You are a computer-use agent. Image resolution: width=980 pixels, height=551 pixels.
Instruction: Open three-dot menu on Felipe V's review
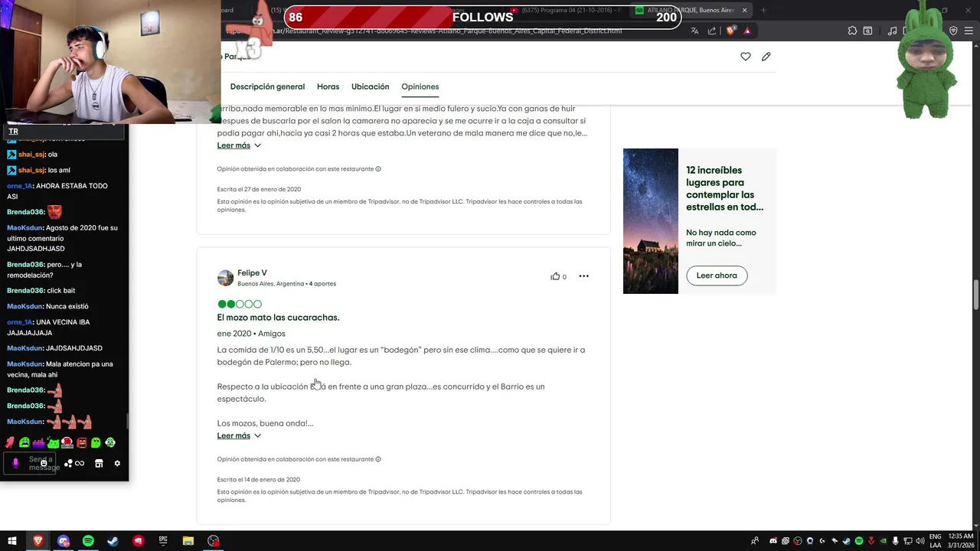[x=583, y=276]
